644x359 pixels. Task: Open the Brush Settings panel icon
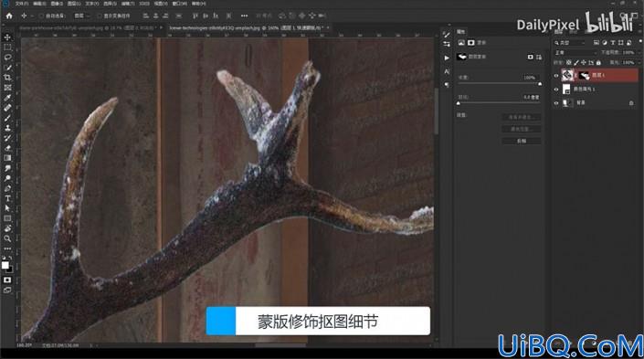pyautogui.click(x=447, y=35)
